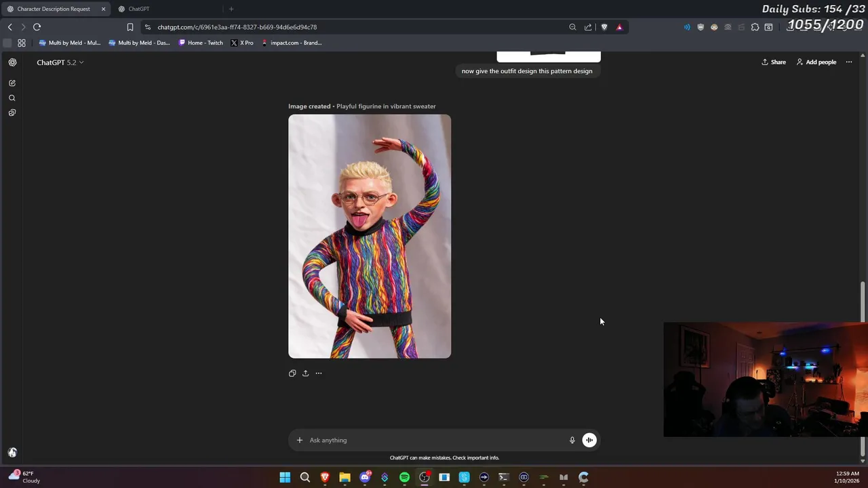Viewport: 868px width, 488px height.
Task: Click 'Playful figurine in vibrant sweater' caption
Action: 386,106
